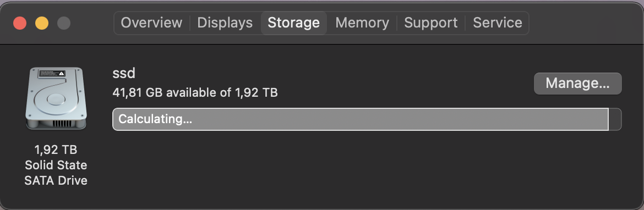Click the warning label sticker on drive icon
This screenshot has height=210, width=644.
coord(52,74)
